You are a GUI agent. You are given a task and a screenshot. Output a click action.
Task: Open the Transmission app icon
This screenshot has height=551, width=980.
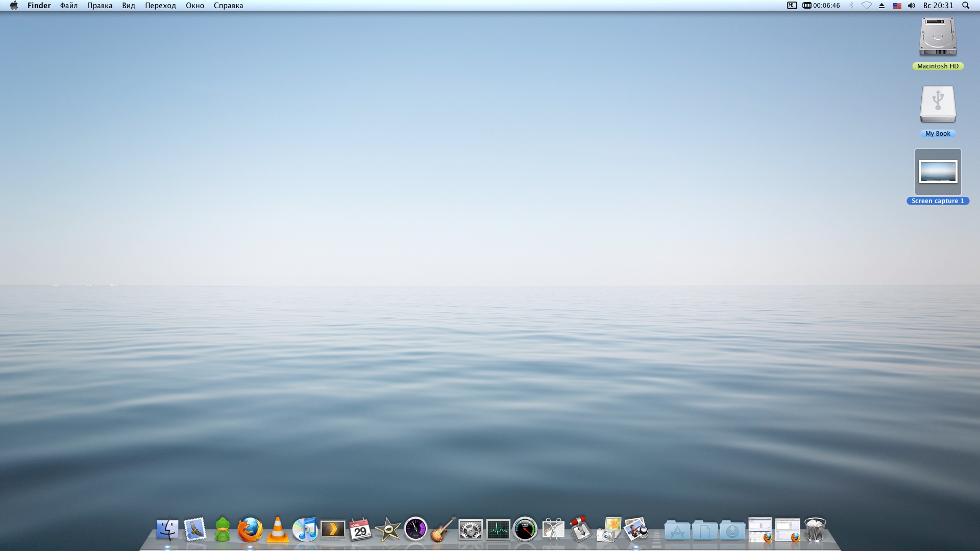[580, 530]
